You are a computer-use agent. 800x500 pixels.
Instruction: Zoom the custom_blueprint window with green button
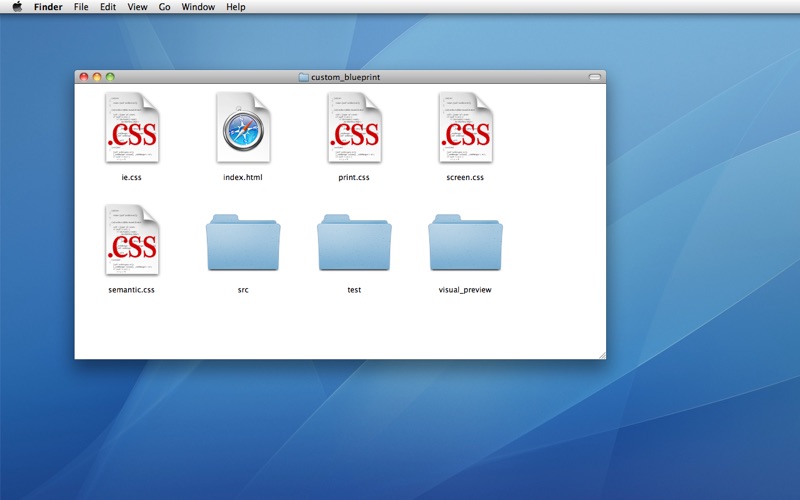coord(110,77)
